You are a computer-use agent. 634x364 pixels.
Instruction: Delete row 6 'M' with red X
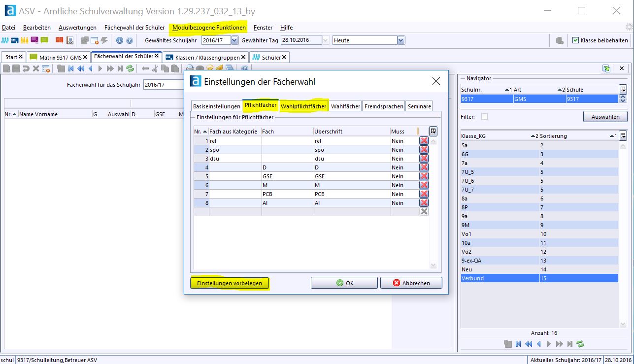pos(424,185)
